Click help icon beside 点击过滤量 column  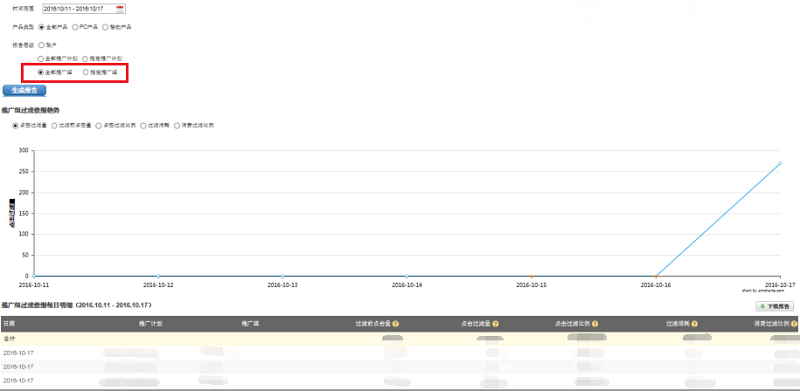tap(495, 324)
